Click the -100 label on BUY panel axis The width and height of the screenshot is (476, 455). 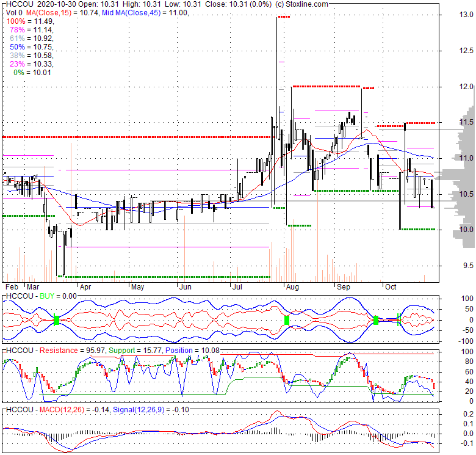(x=466, y=341)
